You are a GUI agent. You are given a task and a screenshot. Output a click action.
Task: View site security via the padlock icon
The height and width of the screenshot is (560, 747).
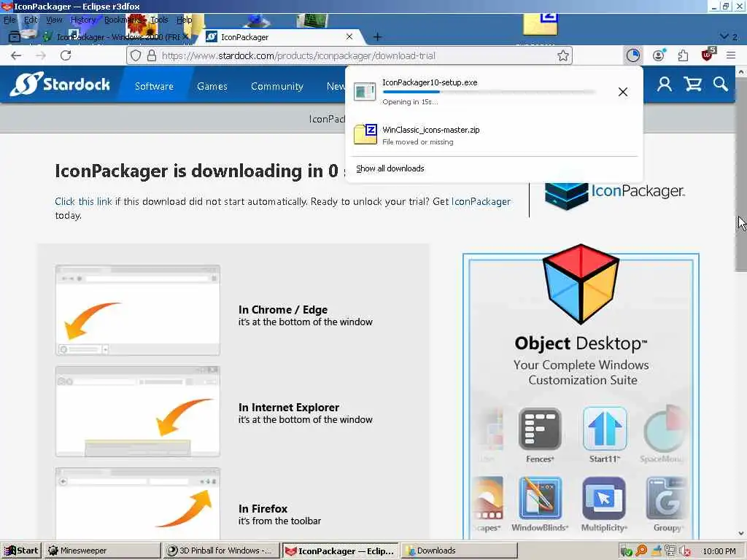152,55
